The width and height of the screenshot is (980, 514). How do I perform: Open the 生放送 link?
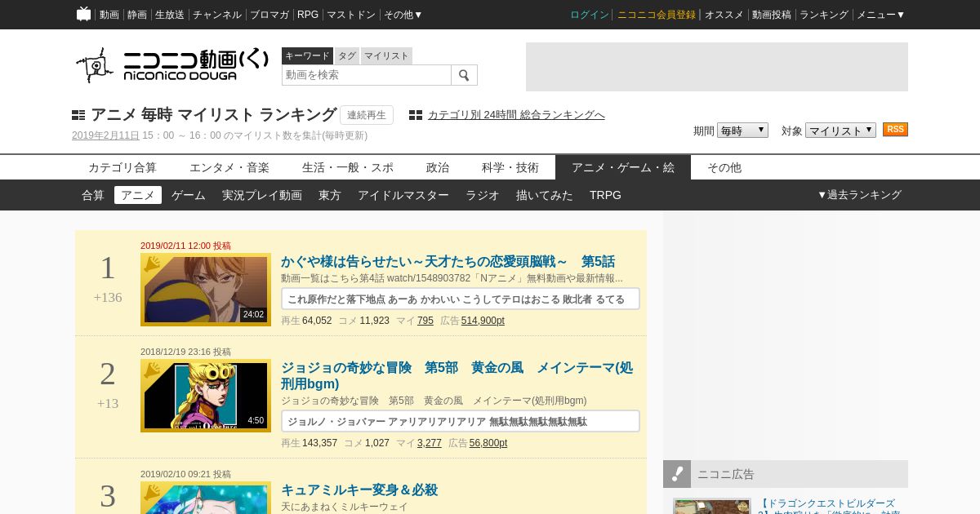pyautogui.click(x=170, y=15)
